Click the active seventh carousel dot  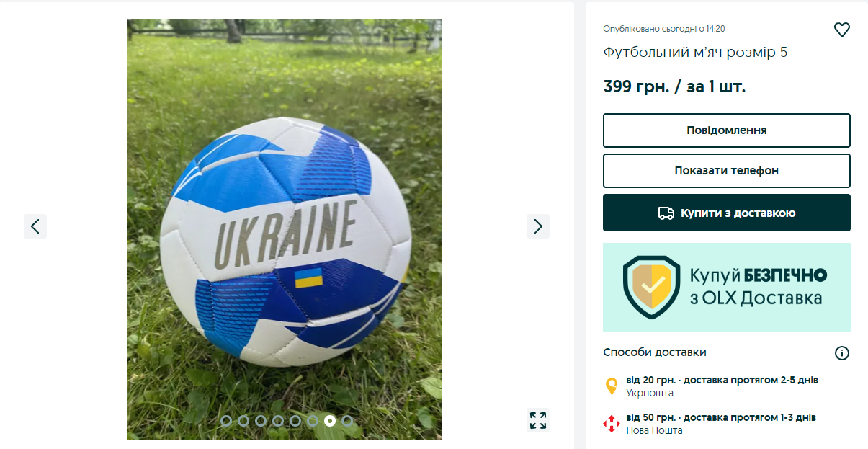[330, 421]
